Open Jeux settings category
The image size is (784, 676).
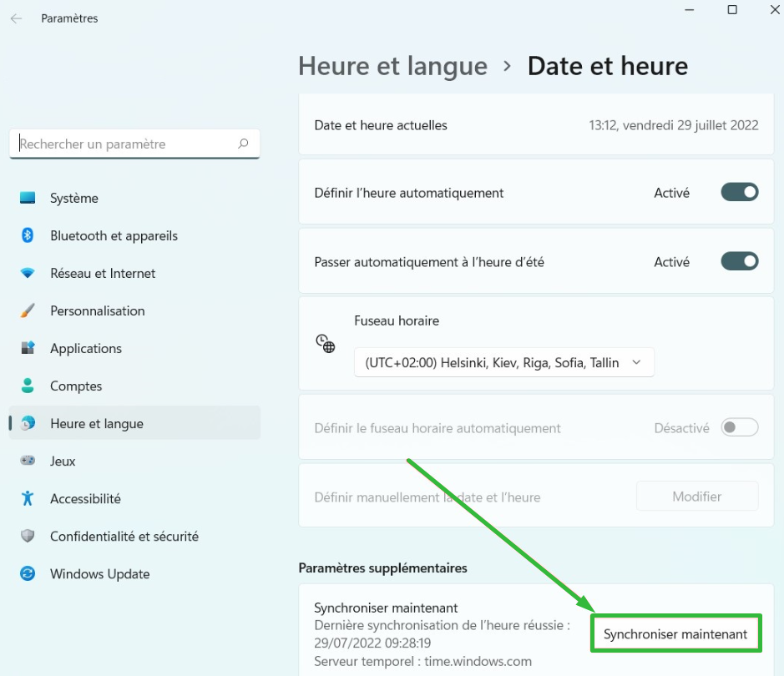point(134,461)
